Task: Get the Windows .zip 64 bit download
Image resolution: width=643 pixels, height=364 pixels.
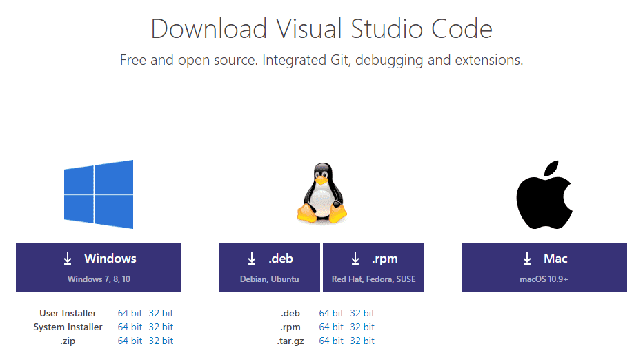Action: click(130, 341)
